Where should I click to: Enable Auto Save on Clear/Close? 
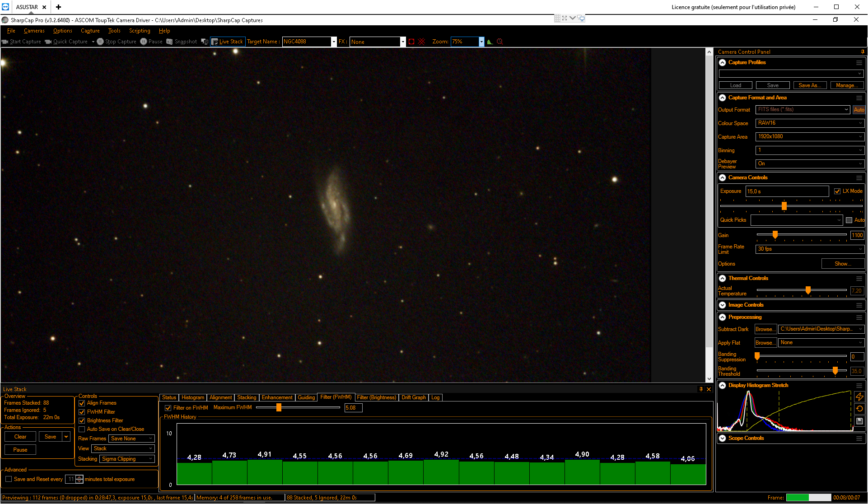pos(82,429)
